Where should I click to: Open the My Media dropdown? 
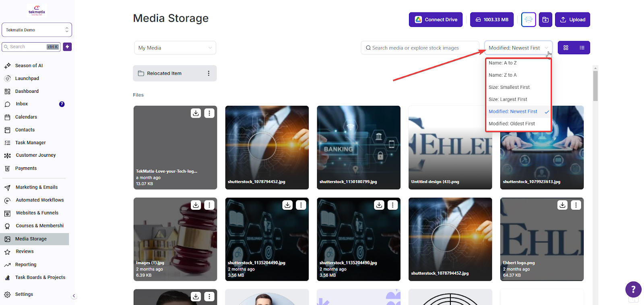[175, 48]
